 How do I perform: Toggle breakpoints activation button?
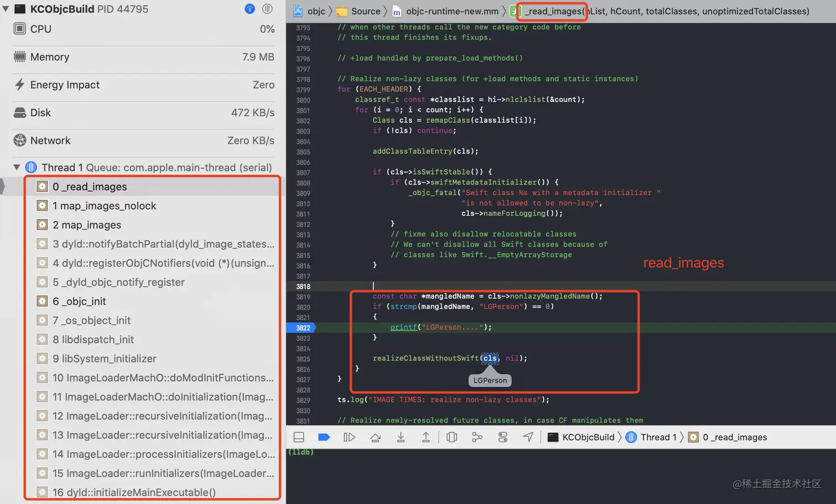[x=324, y=437]
